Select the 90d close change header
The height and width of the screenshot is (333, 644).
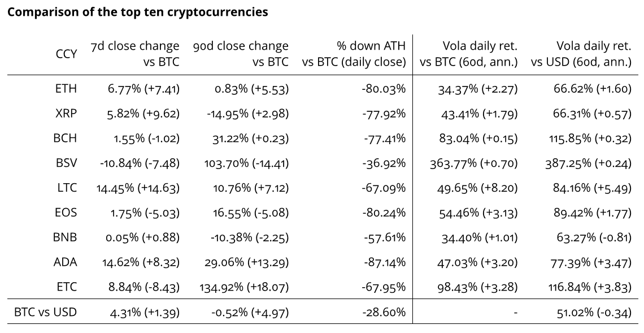point(241,54)
